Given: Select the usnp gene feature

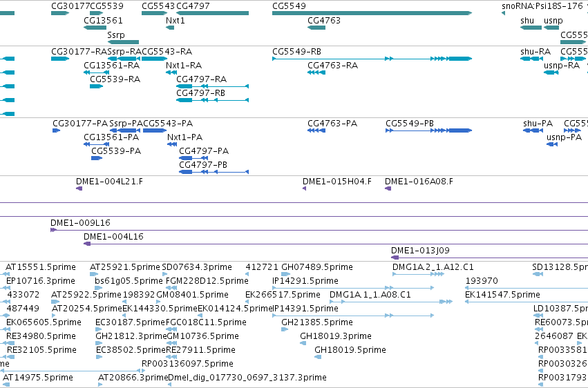Looking at the screenshot, I should pyautogui.click(x=551, y=28).
